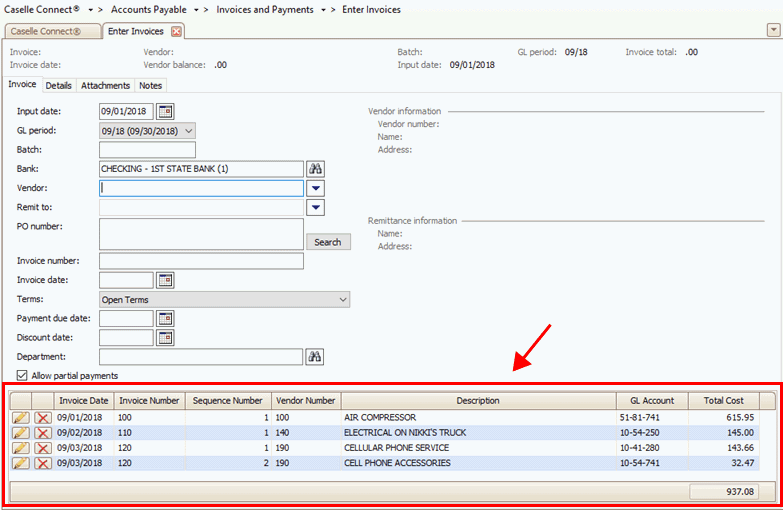Image resolution: width=783 pixels, height=510 pixels.
Task: Delete the CELLULAR PHONE SERVICE row
Action: tap(43, 448)
